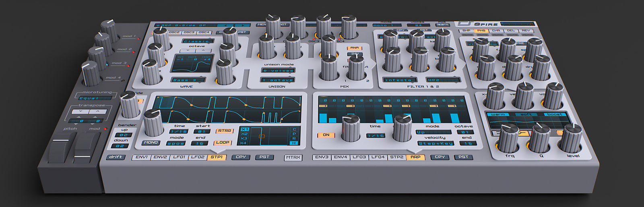This screenshot has width=644, height=207.
Task: Switch to the LFO2 tab
Action: coord(198,157)
